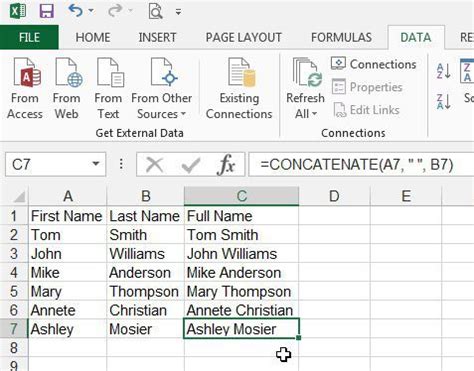Open the PAGE LAYOUT tab
Screen dimensions: 474x371
click(x=244, y=37)
